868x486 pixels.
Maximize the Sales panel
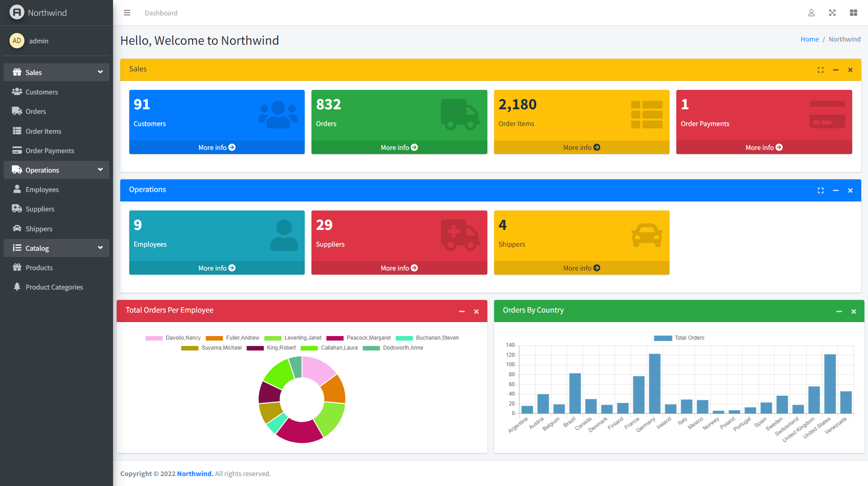click(821, 70)
